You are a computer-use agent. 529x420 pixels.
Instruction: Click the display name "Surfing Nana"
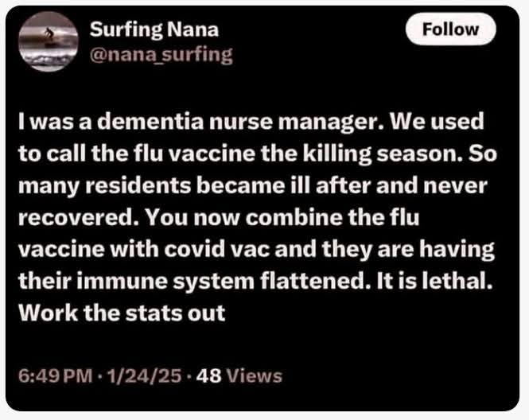pos(154,30)
